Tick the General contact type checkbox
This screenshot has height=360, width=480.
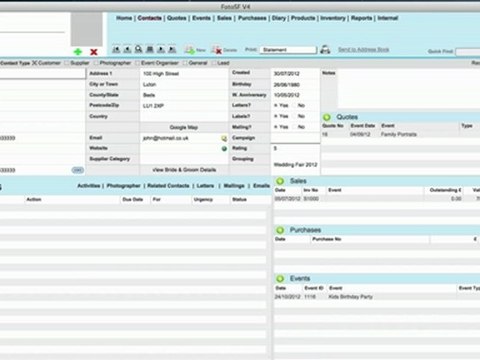click(185, 63)
